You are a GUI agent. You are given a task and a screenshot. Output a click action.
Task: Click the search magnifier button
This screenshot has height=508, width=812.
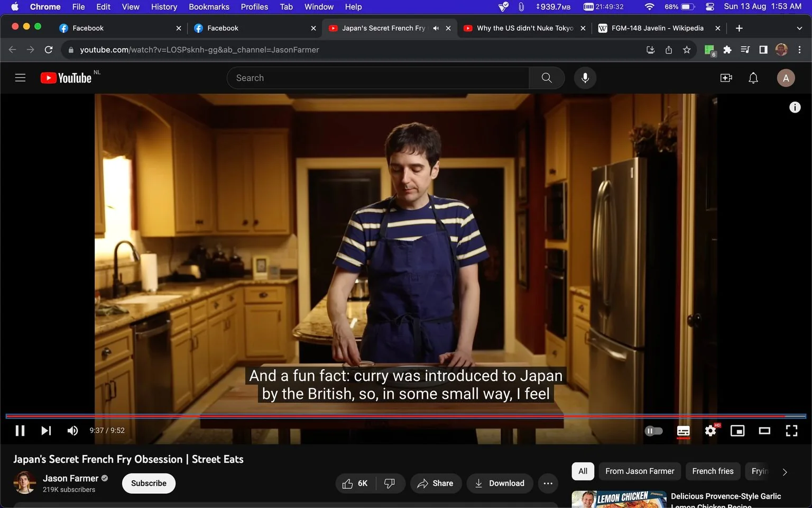pyautogui.click(x=547, y=78)
